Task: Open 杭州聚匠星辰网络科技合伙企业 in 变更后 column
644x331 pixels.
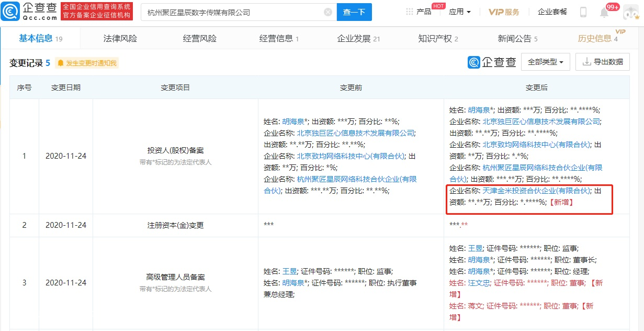Action: pos(526,173)
